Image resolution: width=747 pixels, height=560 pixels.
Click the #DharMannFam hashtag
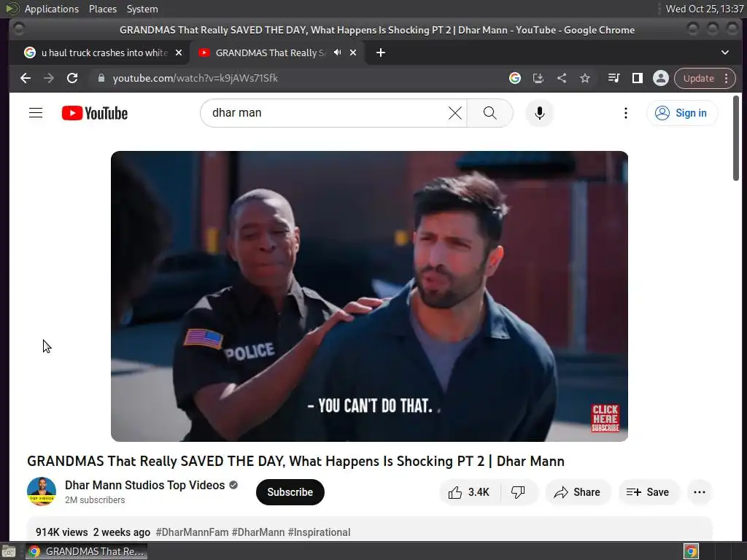coord(192,532)
